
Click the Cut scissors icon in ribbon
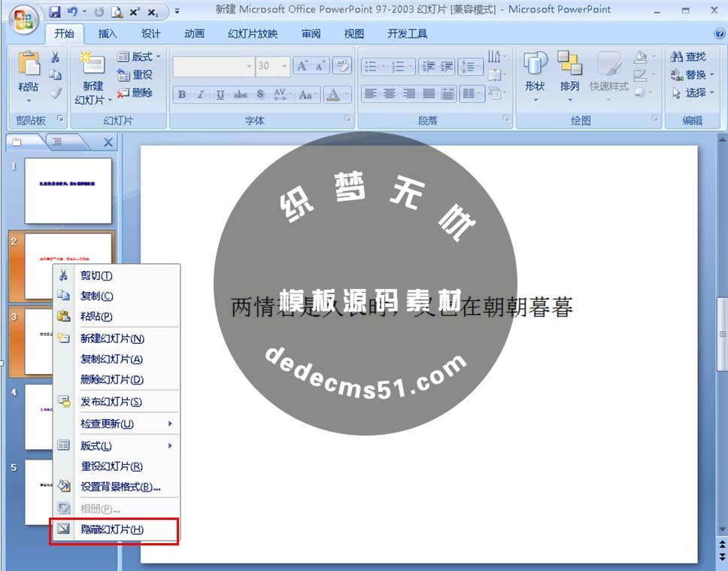55,57
